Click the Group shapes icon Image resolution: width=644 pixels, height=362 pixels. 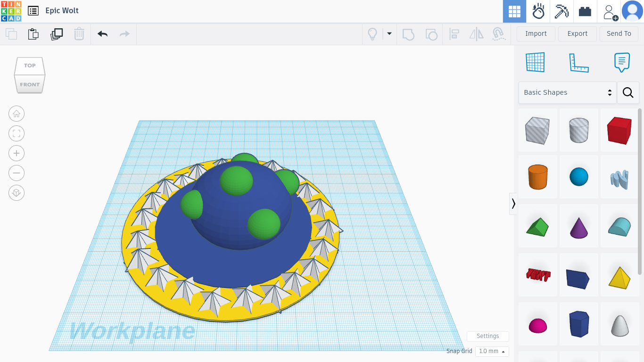click(x=408, y=34)
